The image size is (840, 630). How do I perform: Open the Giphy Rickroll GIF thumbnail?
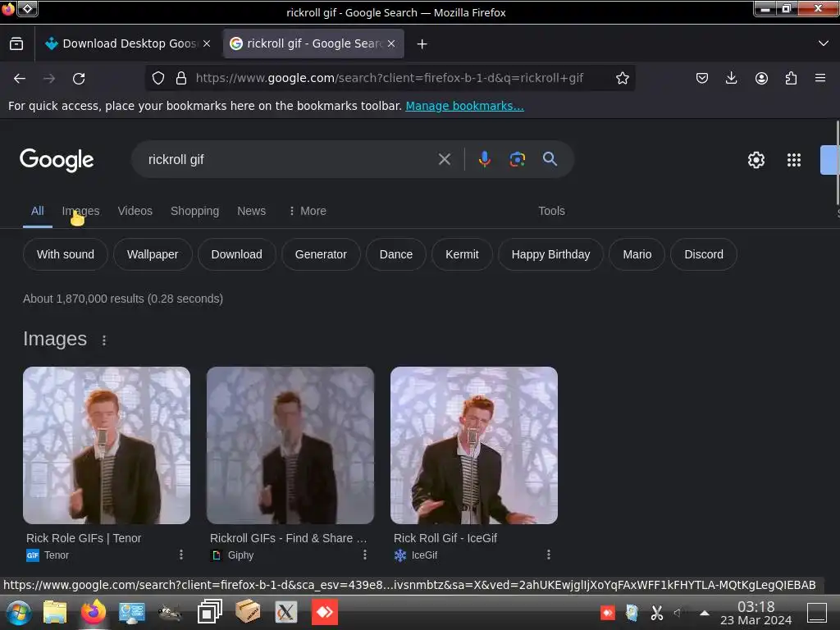coord(290,445)
